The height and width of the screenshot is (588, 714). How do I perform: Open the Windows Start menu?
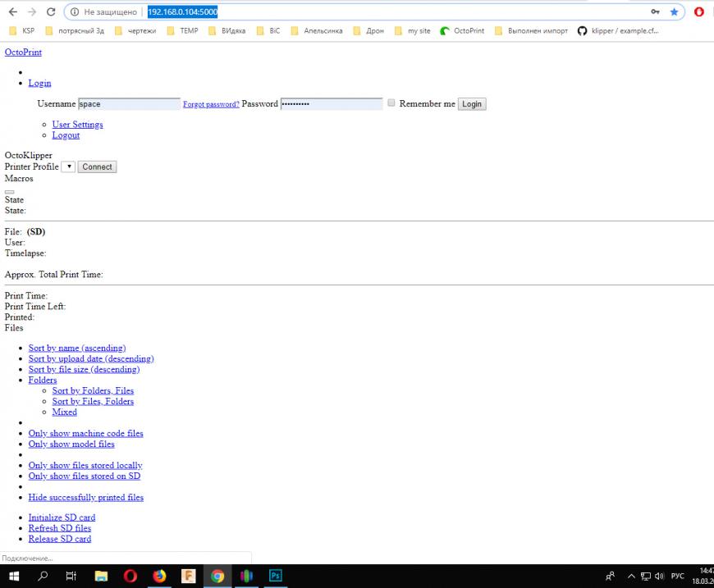click(14, 577)
